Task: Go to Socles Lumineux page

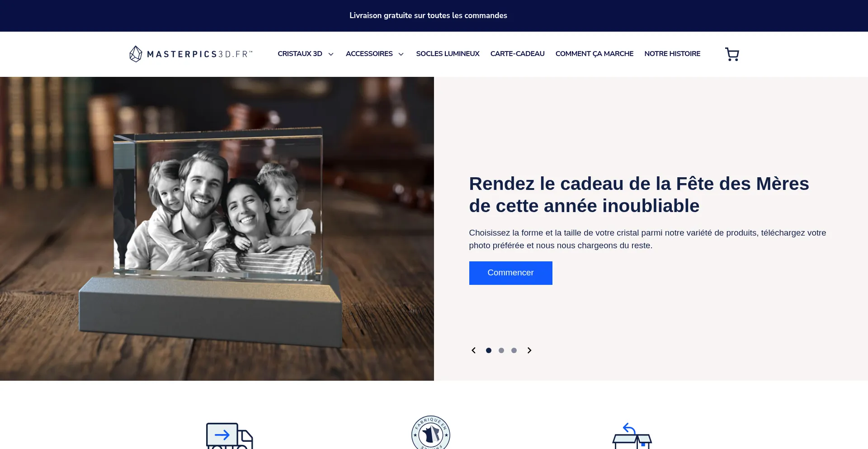Action: pos(448,54)
